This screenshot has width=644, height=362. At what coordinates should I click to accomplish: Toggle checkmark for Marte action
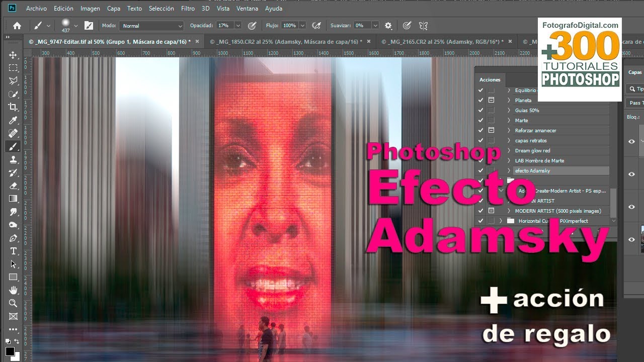[480, 121]
